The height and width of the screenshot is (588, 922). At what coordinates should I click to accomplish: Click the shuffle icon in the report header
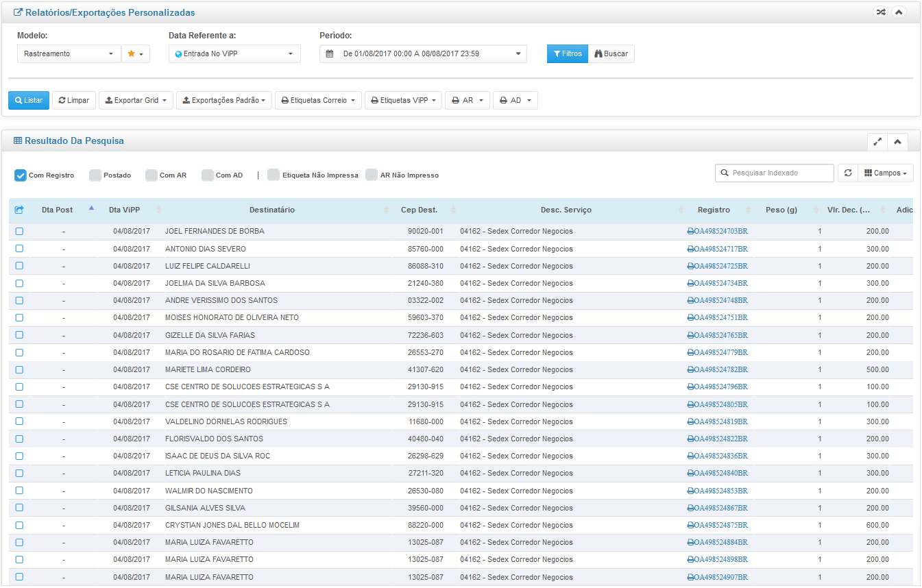coord(881,12)
